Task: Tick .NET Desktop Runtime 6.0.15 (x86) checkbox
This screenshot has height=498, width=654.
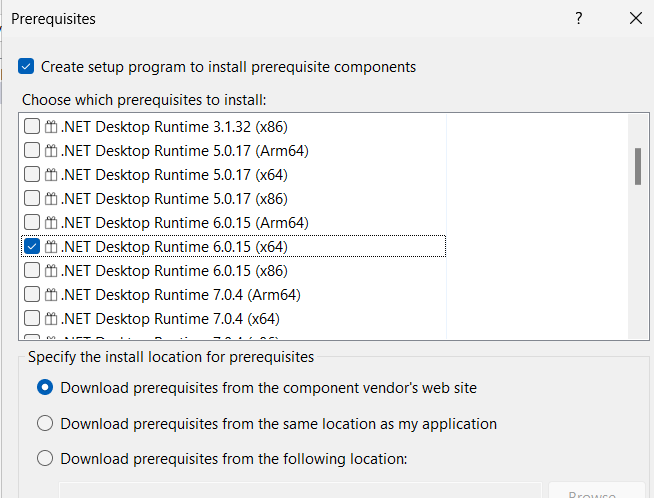Action: coord(32,271)
